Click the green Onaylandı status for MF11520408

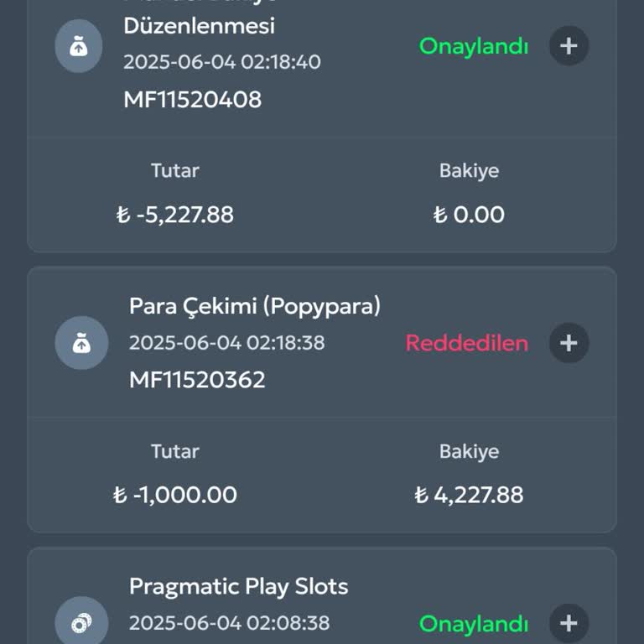pyautogui.click(x=474, y=46)
